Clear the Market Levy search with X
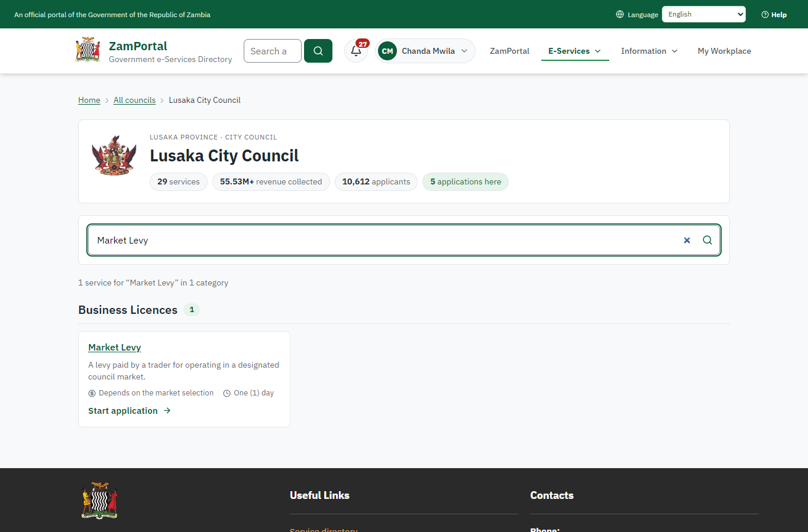Image resolution: width=808 pixels, height=532 pixels. (x=687, y=240)
